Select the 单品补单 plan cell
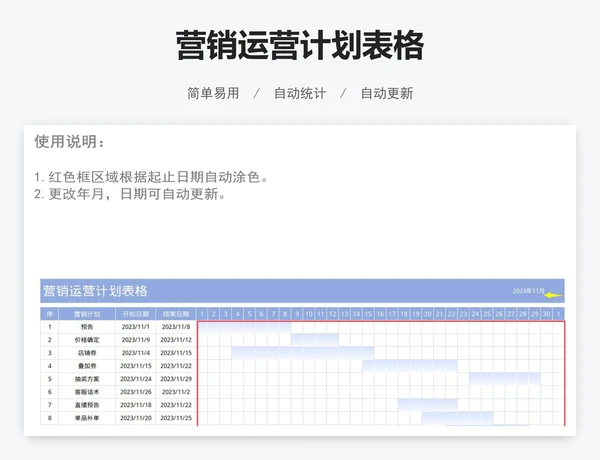This screenshot has height=460, width=600. [87, 418]
